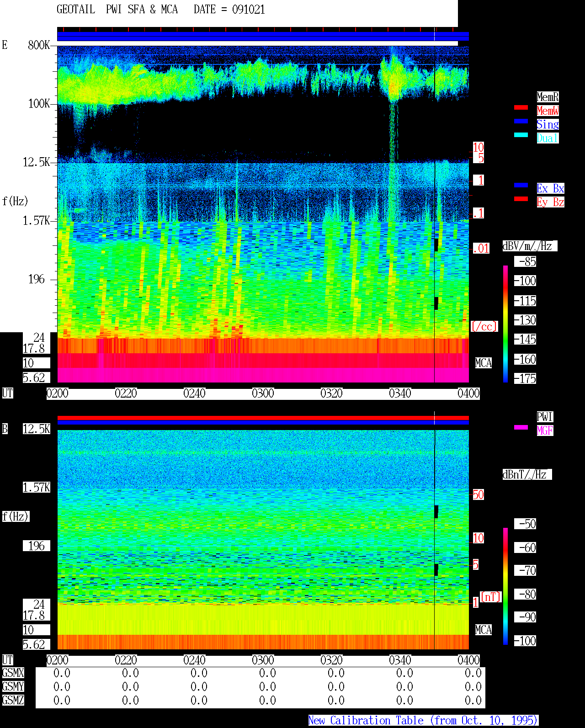Click the 0340 tick on lower UT axis
585x728 pixels.
pos(400,660)
